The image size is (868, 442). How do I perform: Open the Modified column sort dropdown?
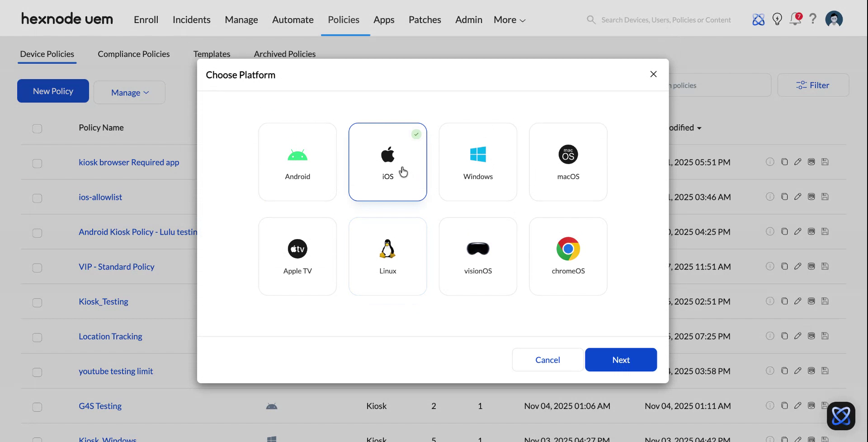pyautogui.click(x=698, y=128)
